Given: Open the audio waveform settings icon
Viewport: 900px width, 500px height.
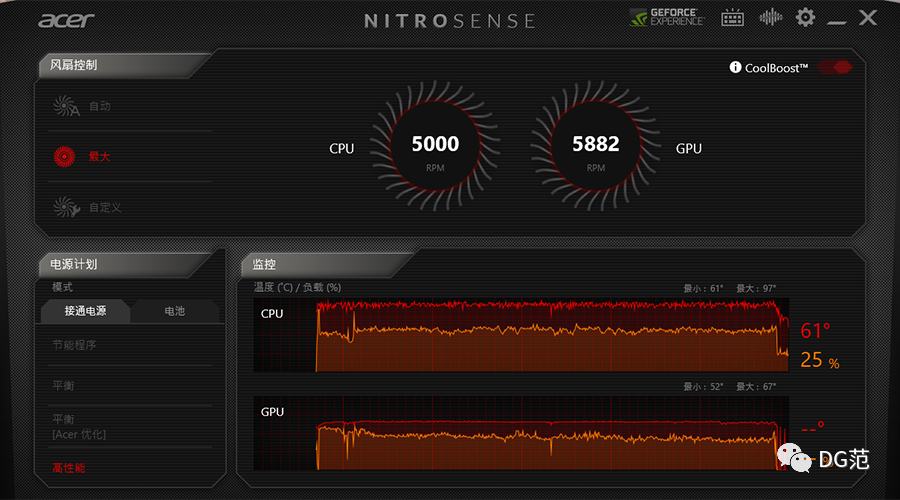Looking at the screenshot, I should pos(770,18).
